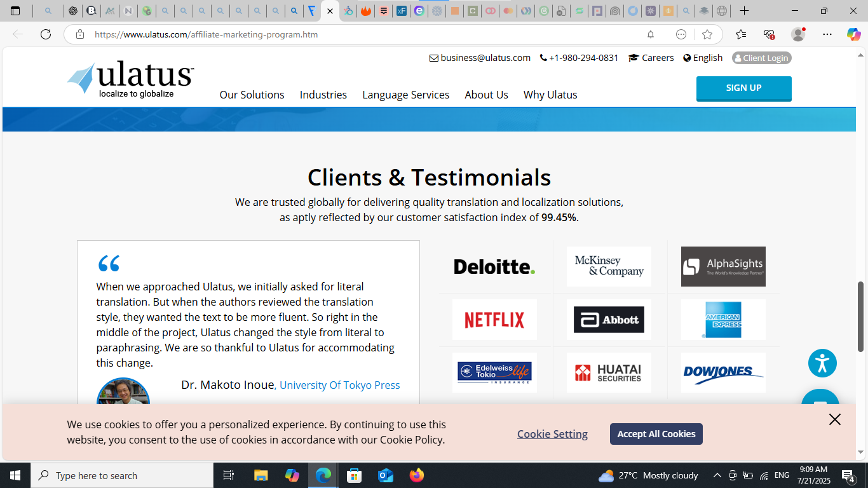The width and height of the screenshot is (868, 488).
Task: Open Edge Settings and more menu
Action: (827, 34)
